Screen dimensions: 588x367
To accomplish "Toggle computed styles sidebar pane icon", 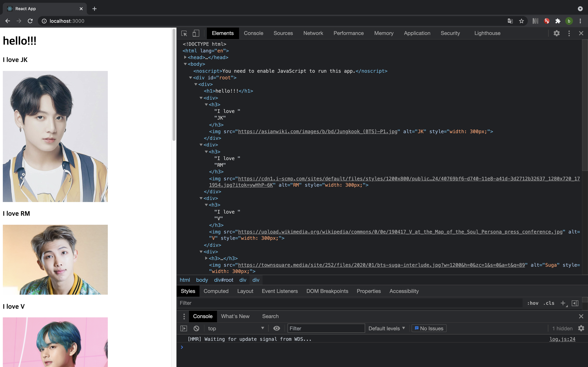I will (575, 303).
